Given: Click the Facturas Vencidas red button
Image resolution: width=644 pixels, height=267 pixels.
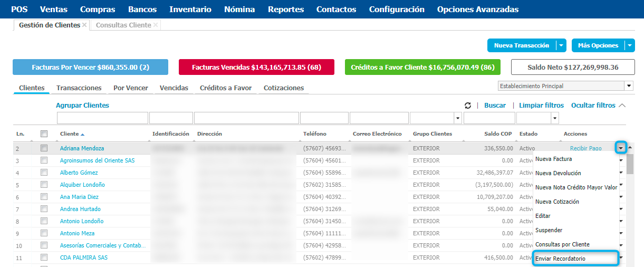Looking at the screenshot, I should [256, 68].
